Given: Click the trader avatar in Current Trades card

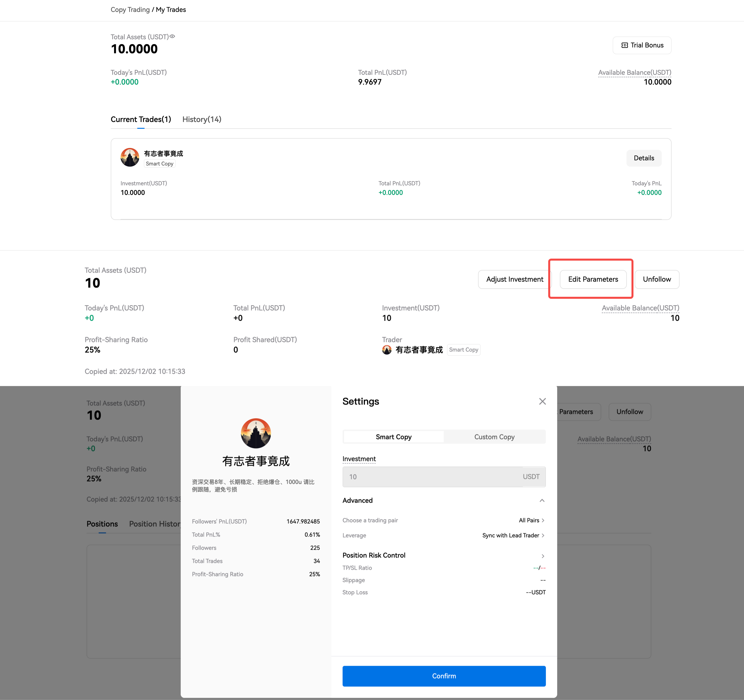Looking at the screenshot, I should (x=130, y=158).
